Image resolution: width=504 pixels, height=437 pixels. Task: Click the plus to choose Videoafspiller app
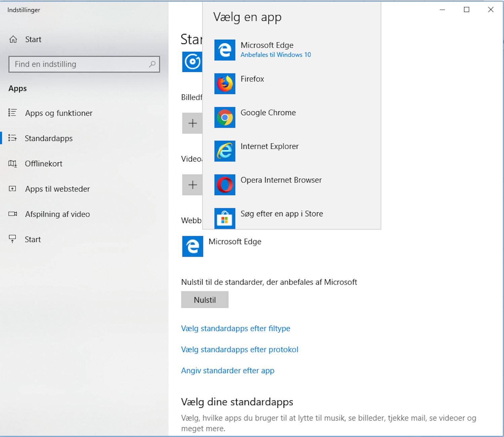coord(193,185)
